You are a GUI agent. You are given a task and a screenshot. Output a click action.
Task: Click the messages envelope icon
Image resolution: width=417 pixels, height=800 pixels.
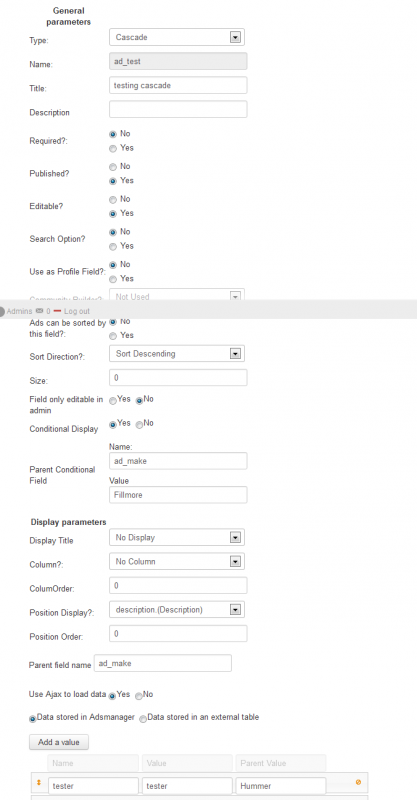tap(40, 311)
